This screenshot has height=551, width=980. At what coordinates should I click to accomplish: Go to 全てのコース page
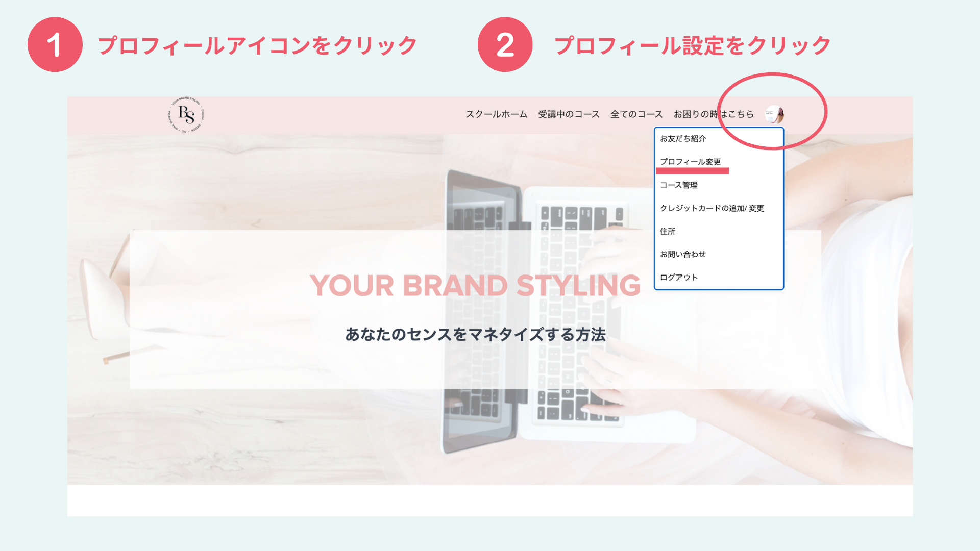click(636, 114)
